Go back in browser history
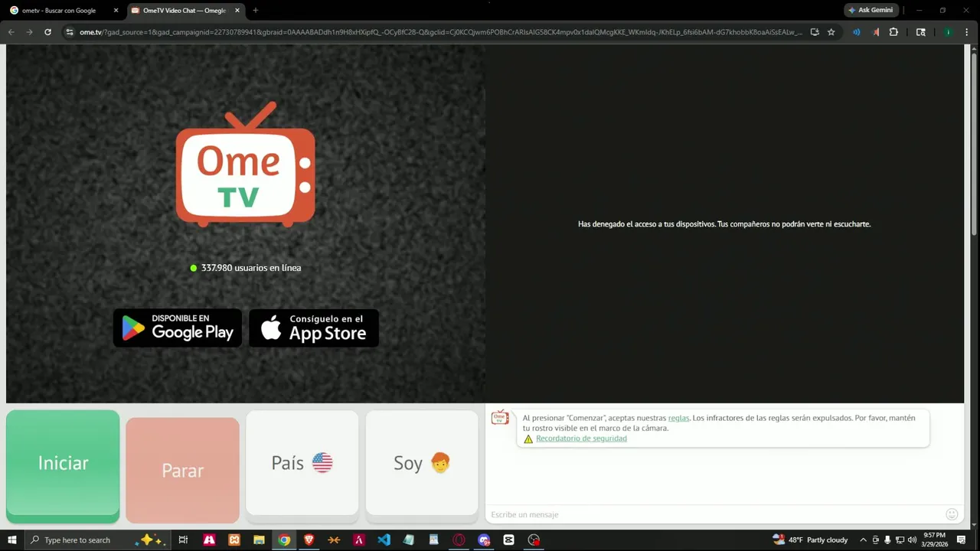 tap(11, 32)
